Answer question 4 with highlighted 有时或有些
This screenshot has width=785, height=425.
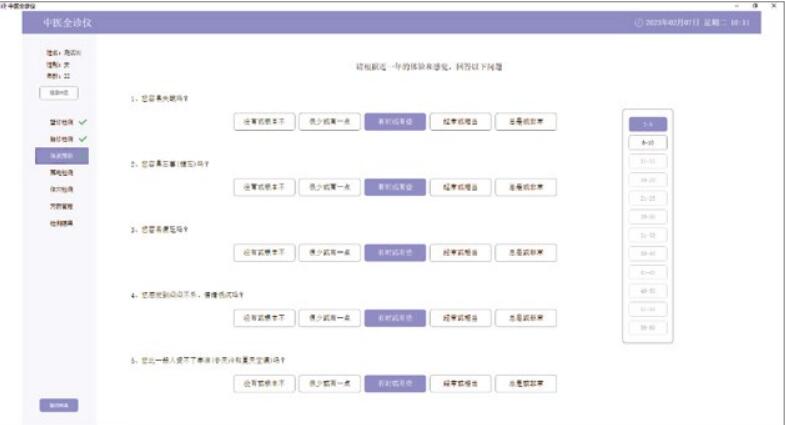tap(395, 318)
